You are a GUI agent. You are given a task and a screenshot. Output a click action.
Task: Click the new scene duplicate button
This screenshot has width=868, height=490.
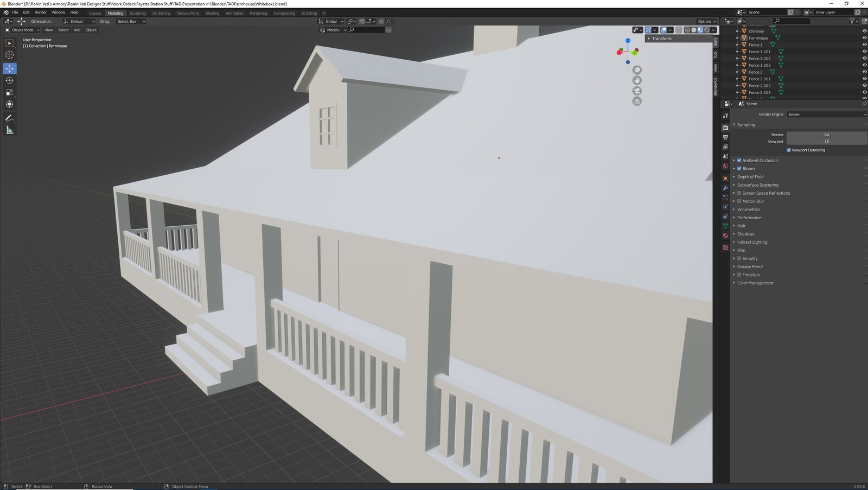pos(790,12)
